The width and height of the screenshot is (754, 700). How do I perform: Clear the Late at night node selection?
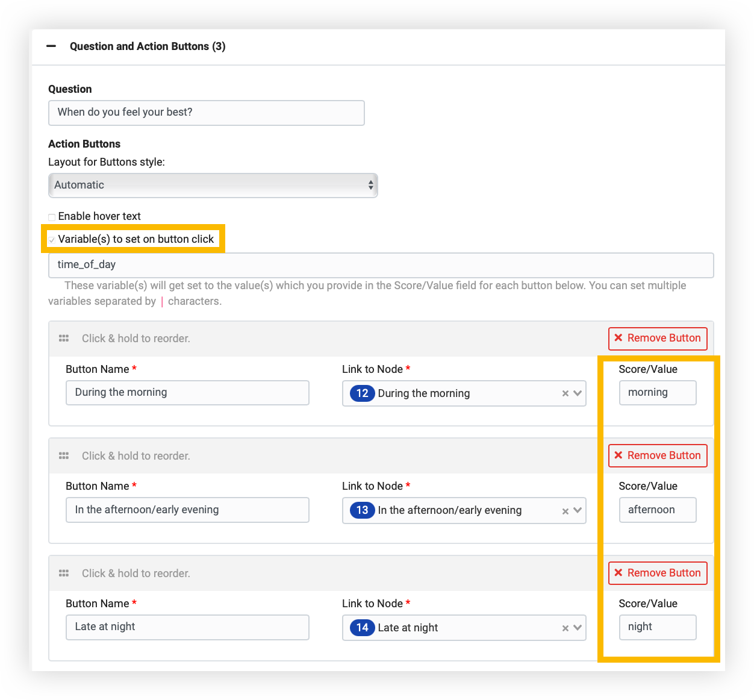[565, 628]
